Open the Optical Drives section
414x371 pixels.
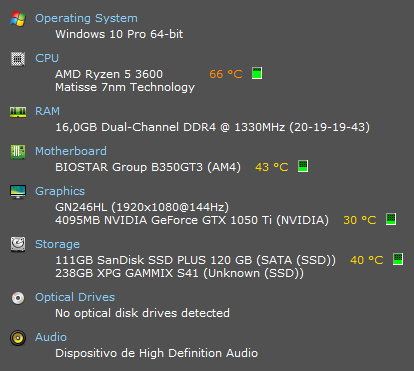(75, 297)
